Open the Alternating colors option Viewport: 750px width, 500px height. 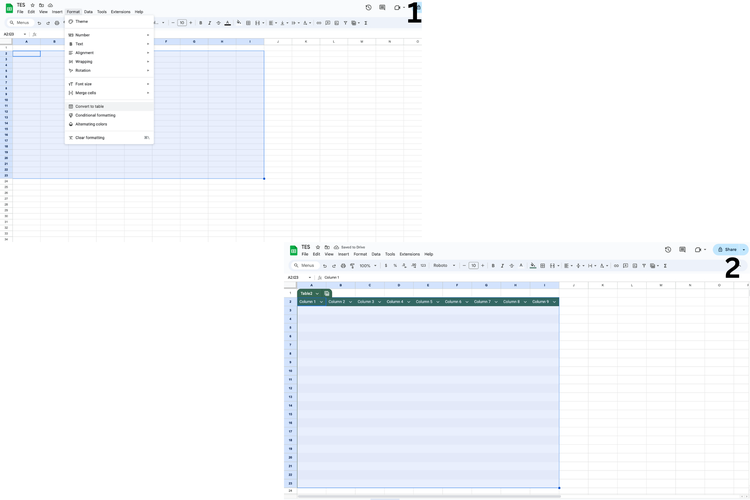tap(91, 124)
